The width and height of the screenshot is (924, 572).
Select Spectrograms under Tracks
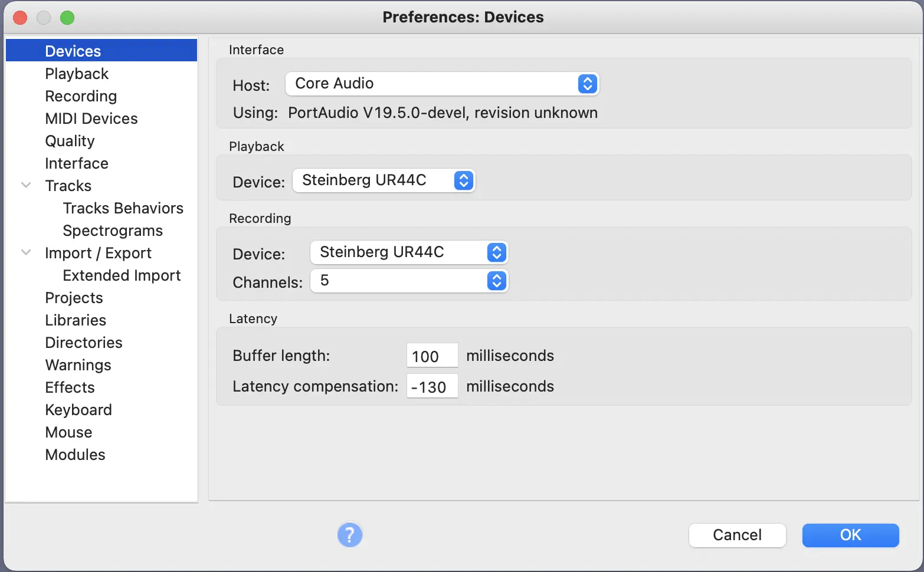[113, 231]
